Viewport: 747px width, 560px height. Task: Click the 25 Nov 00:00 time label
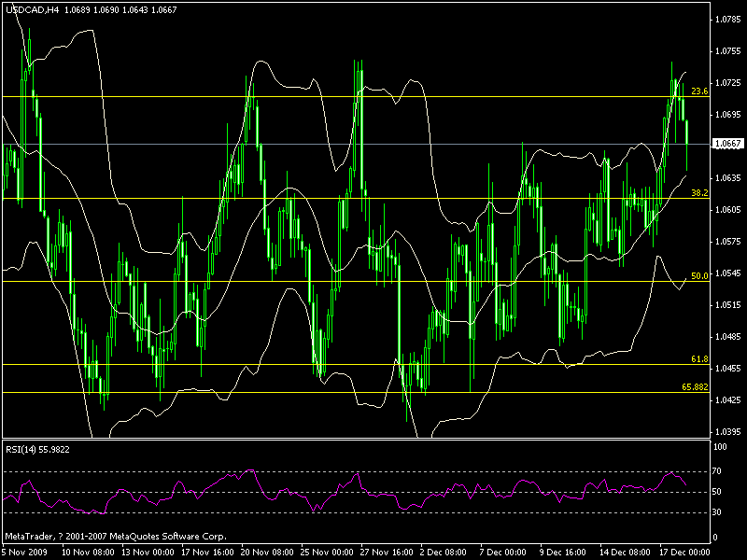(x=327, y=552)
